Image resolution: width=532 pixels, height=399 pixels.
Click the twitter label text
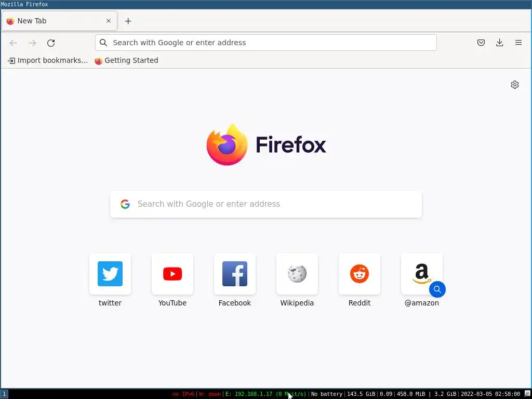coord(110,303)
